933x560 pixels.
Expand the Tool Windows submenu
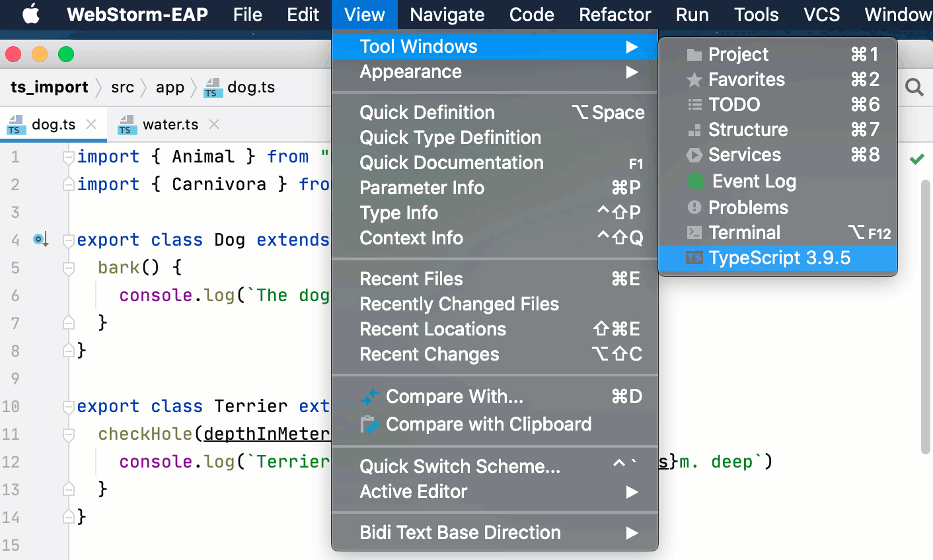(x=495, y=46)
